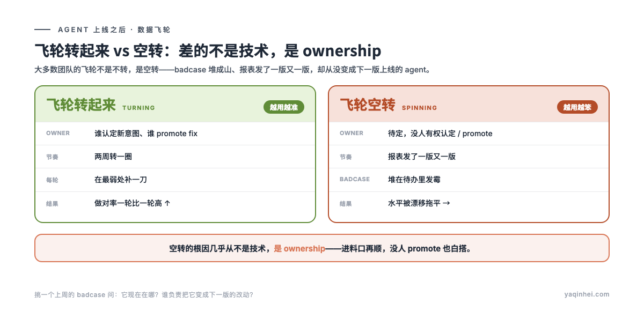Open the yaqinhei.com link
The width and height of the screenshot is (644, 311).
pos(587,294)
